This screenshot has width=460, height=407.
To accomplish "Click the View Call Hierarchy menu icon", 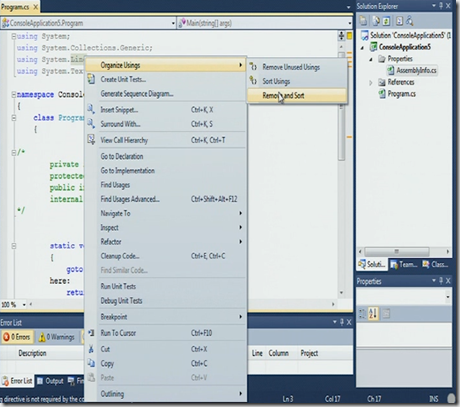I will 91,140.
